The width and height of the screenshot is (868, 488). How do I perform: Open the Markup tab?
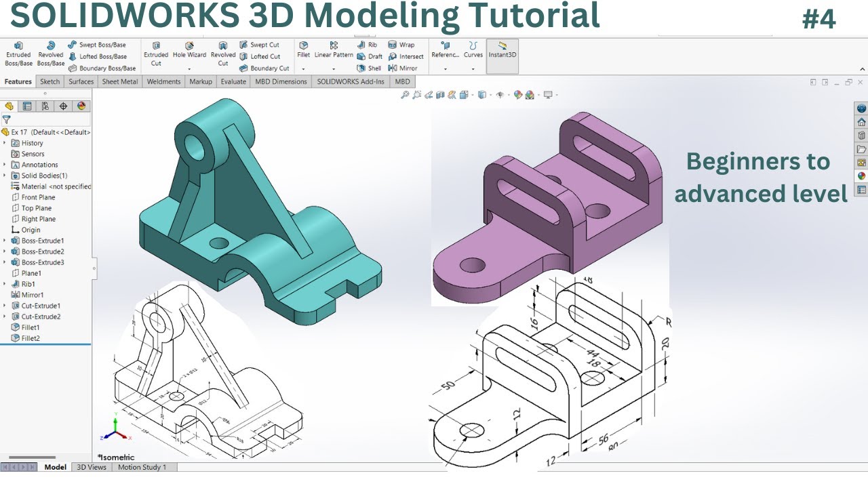pos(201,81)
